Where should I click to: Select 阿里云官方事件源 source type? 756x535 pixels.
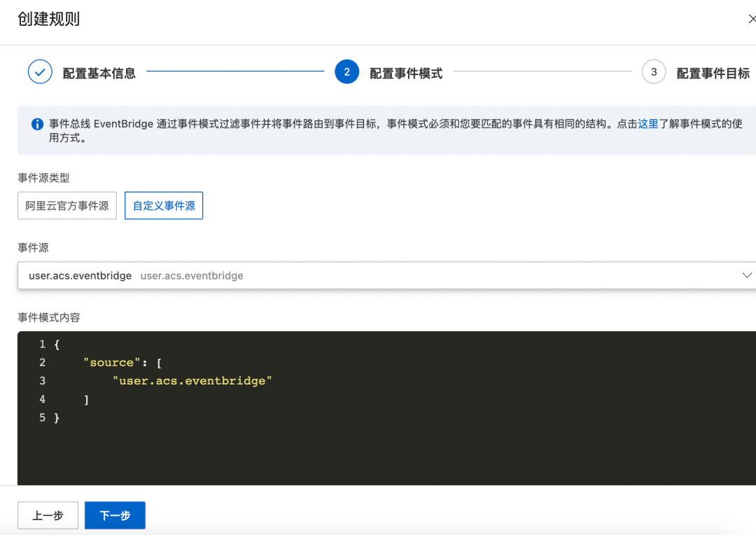(67, 205)
